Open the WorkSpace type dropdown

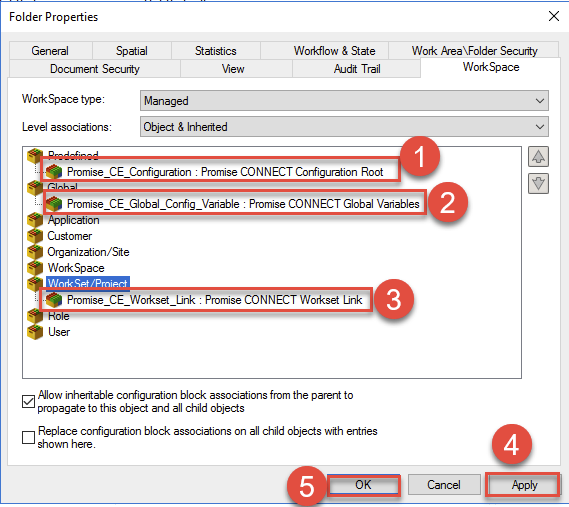click(x=344, y=101)
